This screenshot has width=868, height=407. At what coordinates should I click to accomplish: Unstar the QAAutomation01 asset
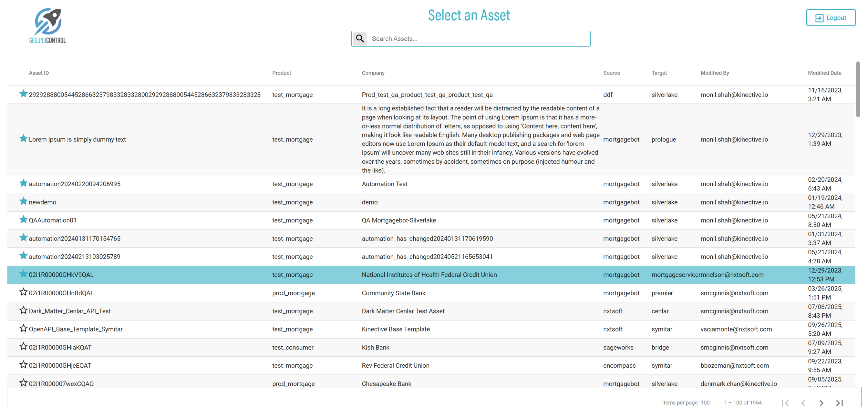click(23, 219)
